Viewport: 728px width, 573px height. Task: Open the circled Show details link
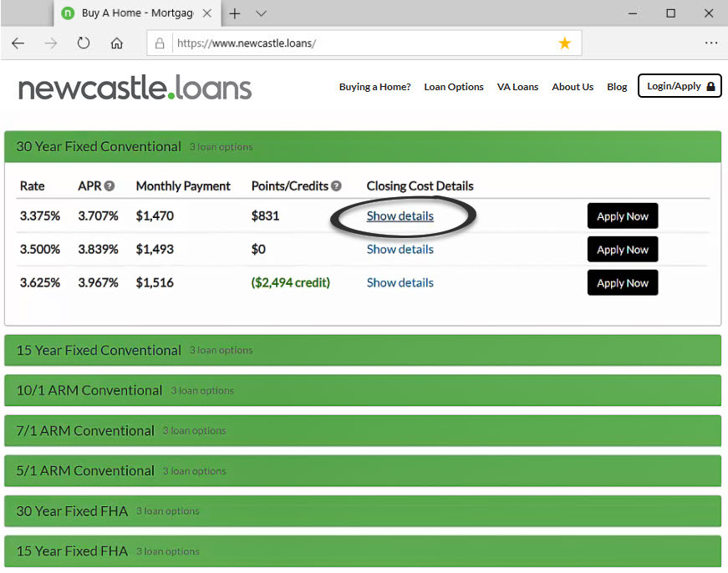coord(400,216)
